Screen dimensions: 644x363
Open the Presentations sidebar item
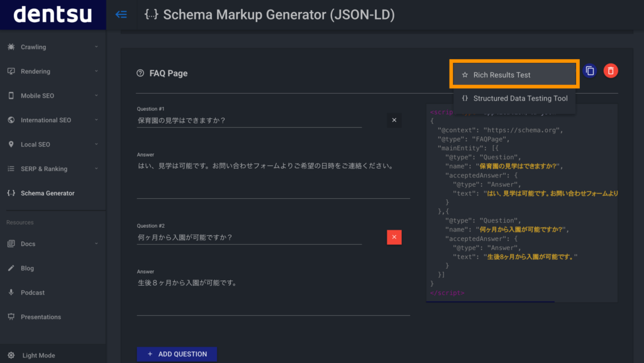tap(53, 316)
